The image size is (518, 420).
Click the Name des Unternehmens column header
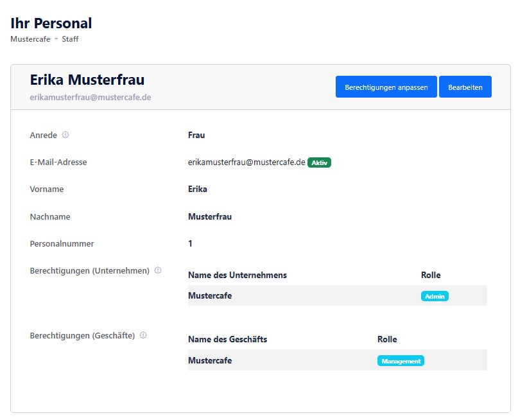237,275
